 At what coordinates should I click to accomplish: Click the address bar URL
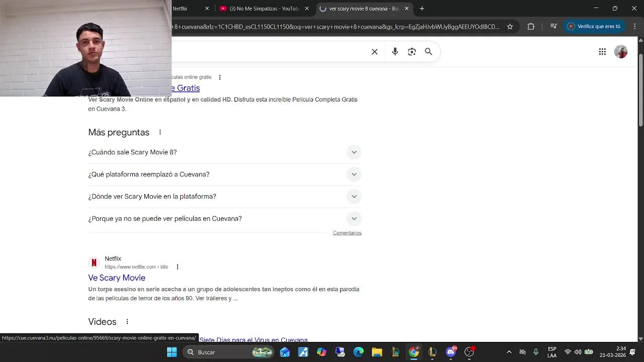(336, 27)
